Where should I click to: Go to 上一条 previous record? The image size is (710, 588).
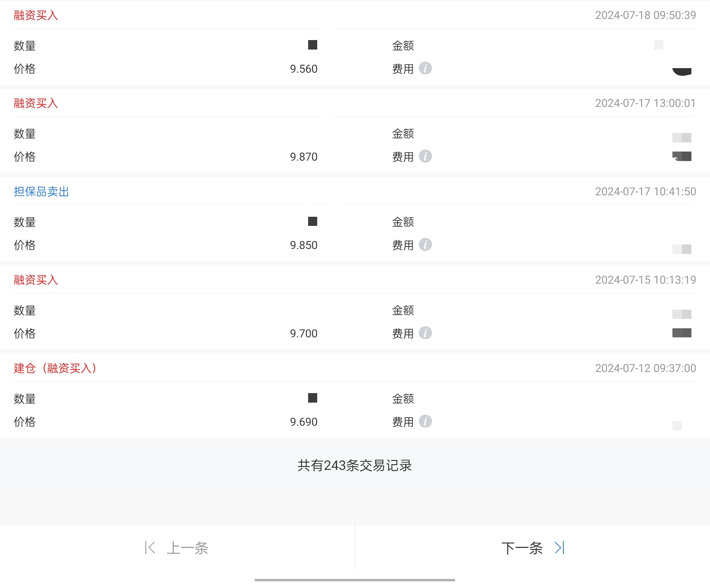coord(188,548)
